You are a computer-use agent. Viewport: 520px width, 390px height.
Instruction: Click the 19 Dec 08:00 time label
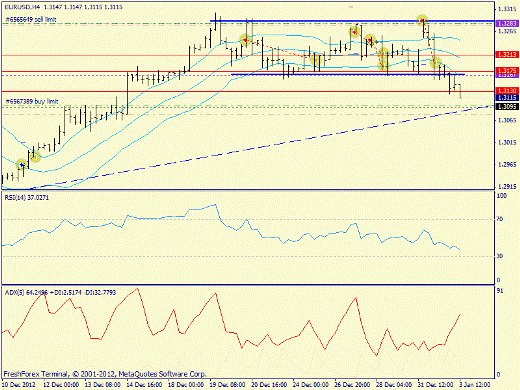tap(228, 384)
